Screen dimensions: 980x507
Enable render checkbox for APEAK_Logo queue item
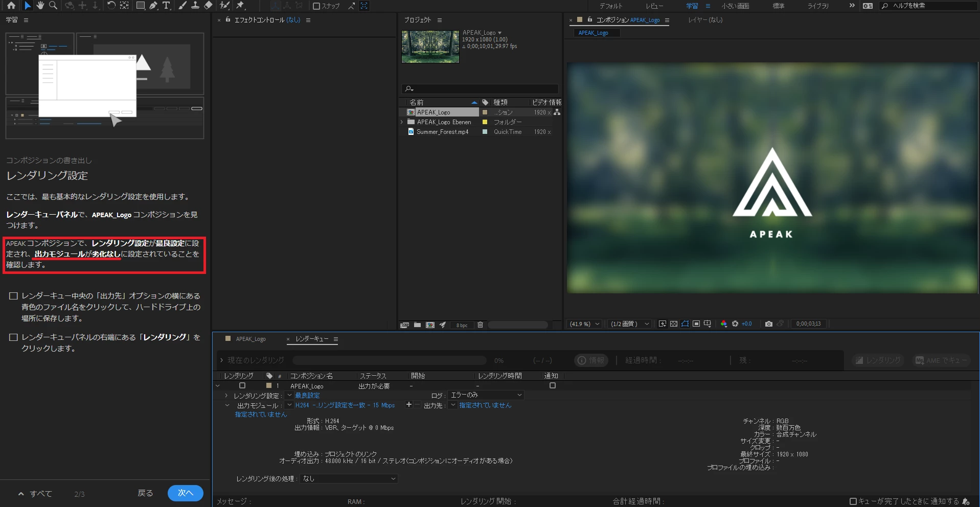(x=242, y=385)
